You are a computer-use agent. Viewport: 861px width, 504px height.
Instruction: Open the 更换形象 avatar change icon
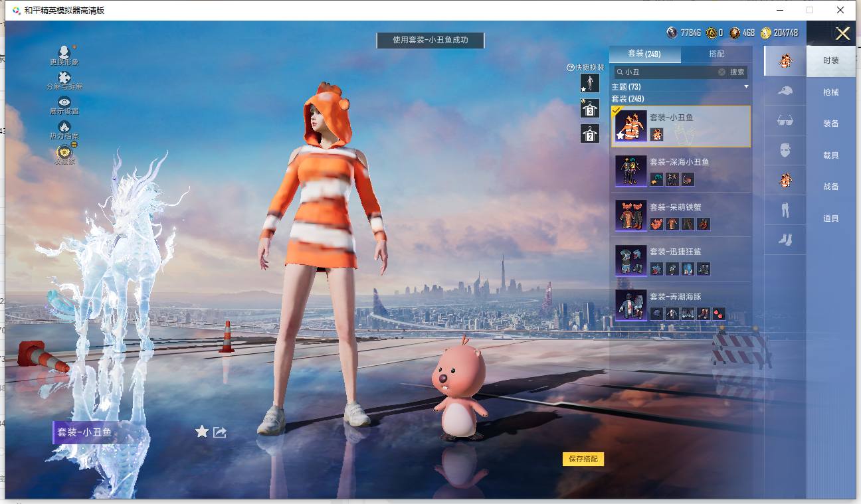(64, 52)
